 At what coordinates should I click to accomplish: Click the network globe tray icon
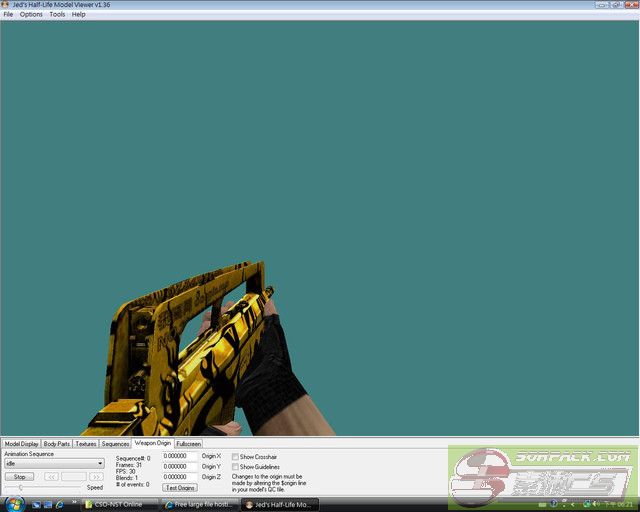pyautogui.click(x=587, y=505)
